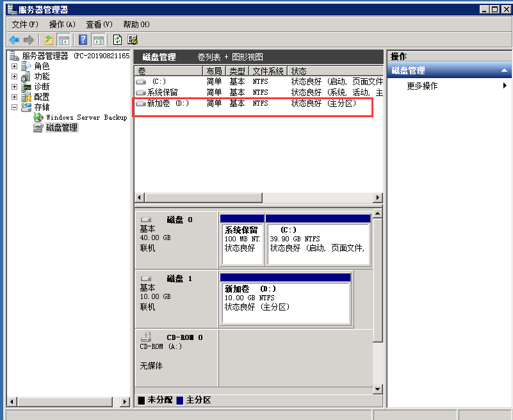Expand the 角色 tree node
Viewport: 513px width, 420px height.
[14, 66]
